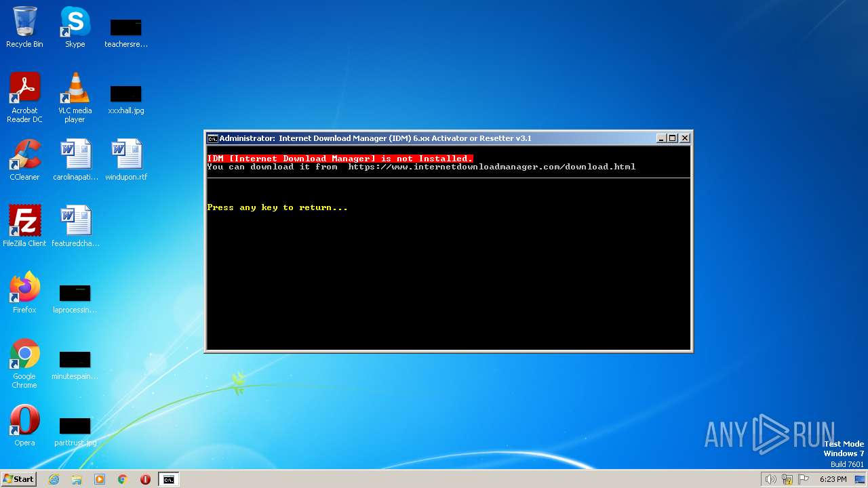The height and width of the screenshot is (488, 868).
Task: Maximize the IDM Activator console window
Action: click(x=673, y=138)
